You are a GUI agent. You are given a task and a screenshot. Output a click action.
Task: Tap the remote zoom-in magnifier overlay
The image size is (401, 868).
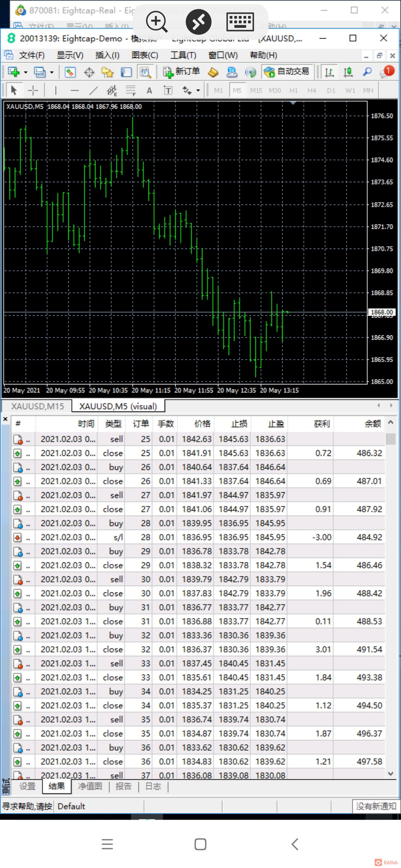coord(156,21)
